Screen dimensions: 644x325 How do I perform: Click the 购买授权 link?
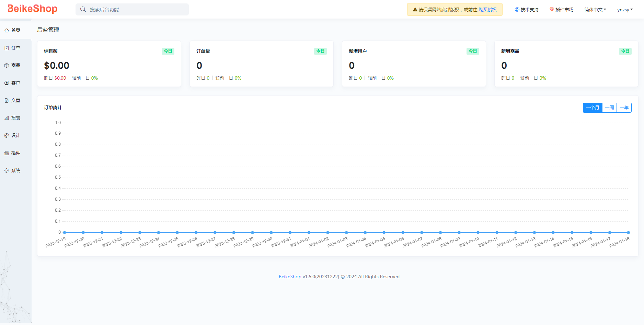487,10
